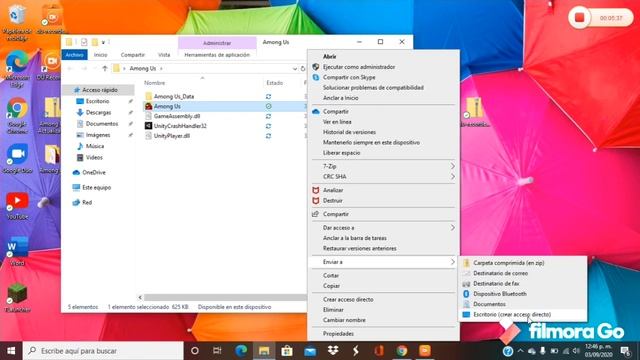Open Documentos in the navigation pane

click(x=101, y=123)
